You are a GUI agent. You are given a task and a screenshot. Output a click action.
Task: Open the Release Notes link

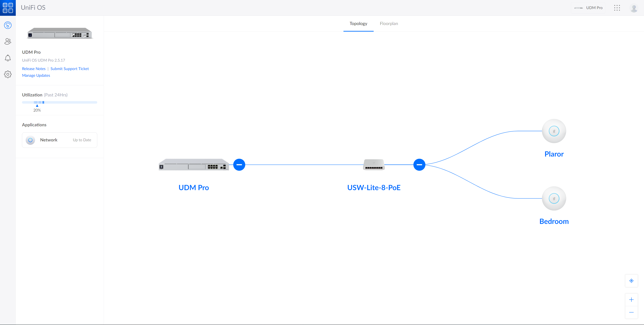pos(34,69)
